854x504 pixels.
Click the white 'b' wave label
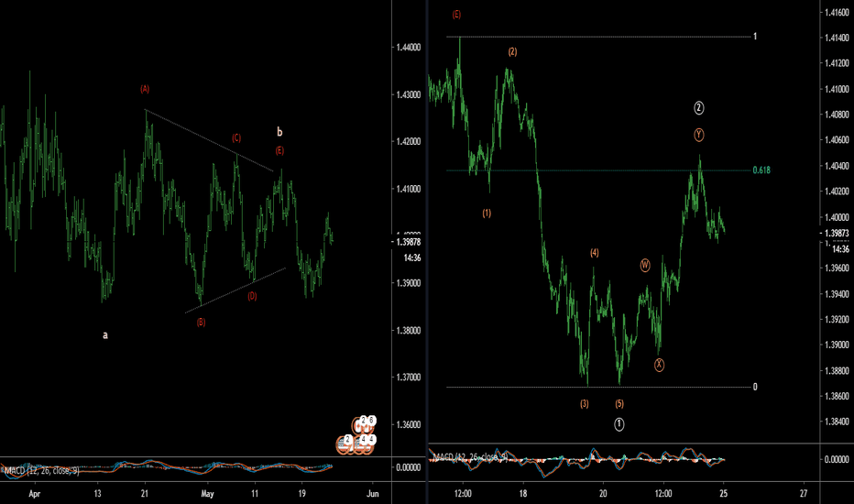tap(279, 131)
